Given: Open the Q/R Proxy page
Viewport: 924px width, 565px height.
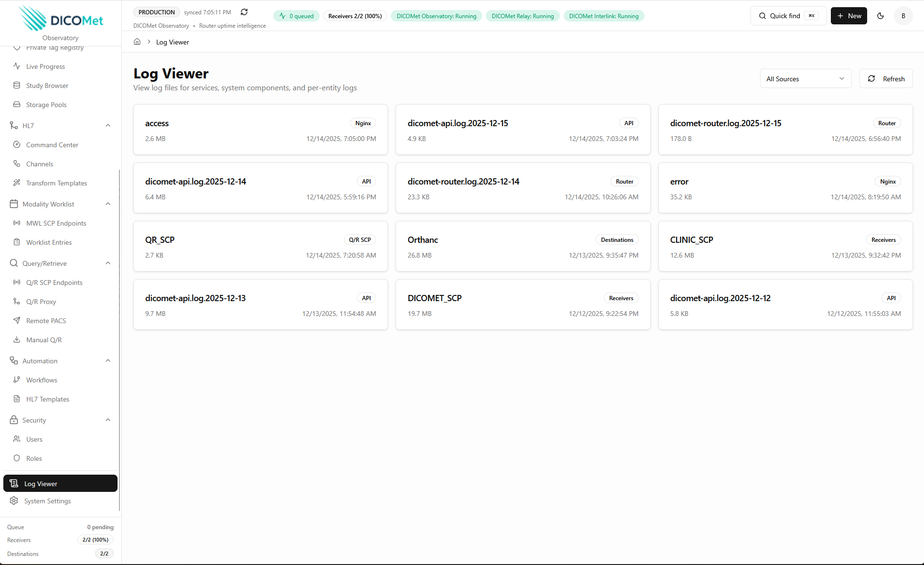Looking at the screenshot, I should coord(42,301).
